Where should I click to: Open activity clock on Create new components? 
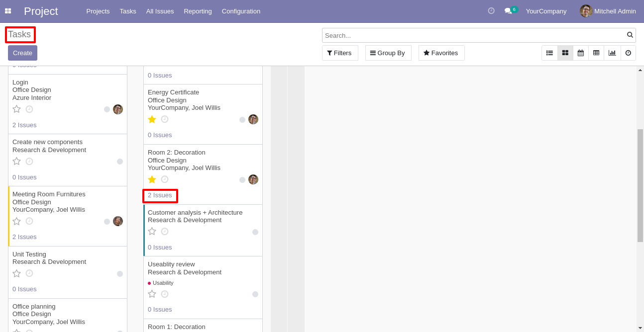pyautogui.click(x=29, y=161)
